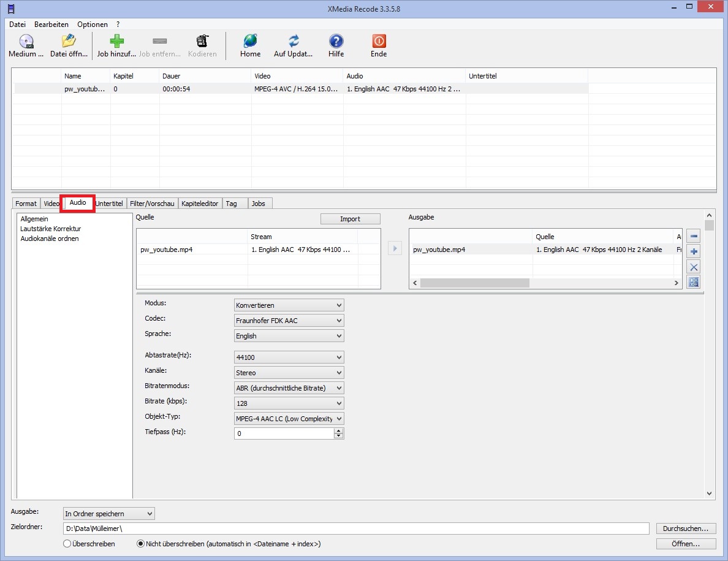
Task: Add a job with green plus icon
Action: point(116,42)
